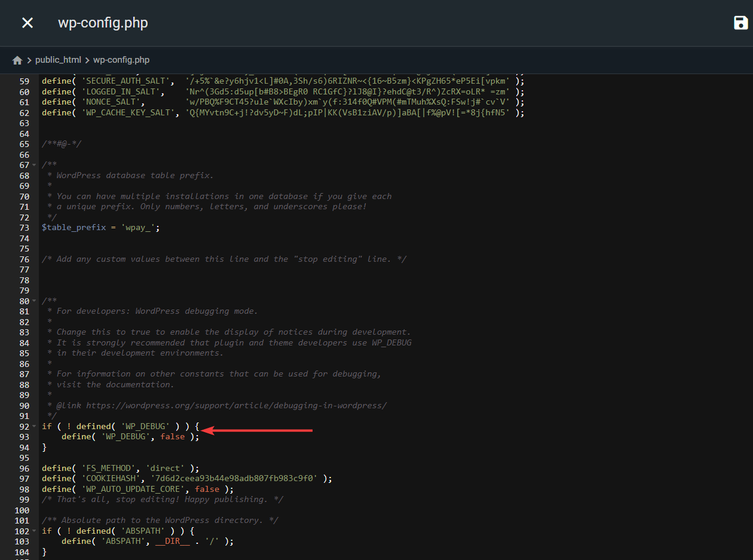Collapse the comment block at line 67
This screenshot has width=753, height=560.
[34, 165]
